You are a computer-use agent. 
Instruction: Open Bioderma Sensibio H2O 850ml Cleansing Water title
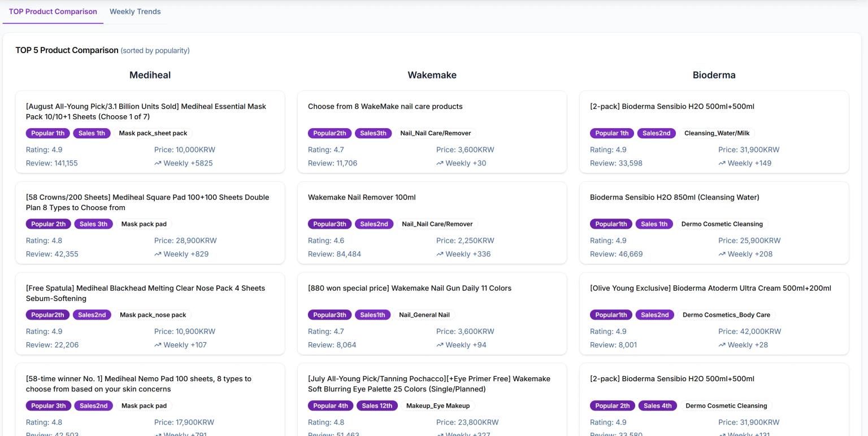pos(675,197)
